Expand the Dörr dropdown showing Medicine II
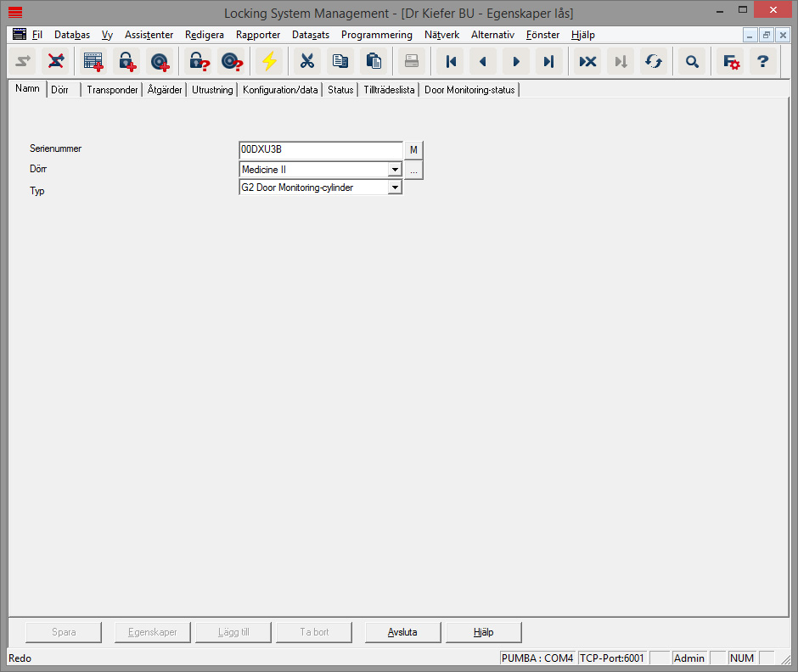The width and height of the screenshot is (798, 672). pos(394,170)
